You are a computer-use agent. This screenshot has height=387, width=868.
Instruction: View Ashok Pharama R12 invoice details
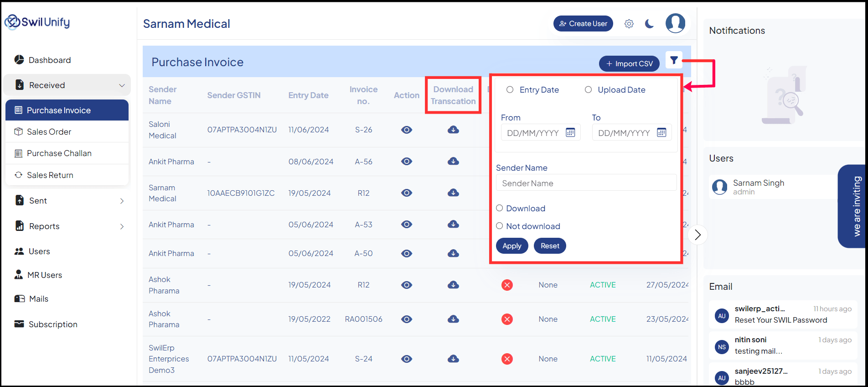coord(407,285)
